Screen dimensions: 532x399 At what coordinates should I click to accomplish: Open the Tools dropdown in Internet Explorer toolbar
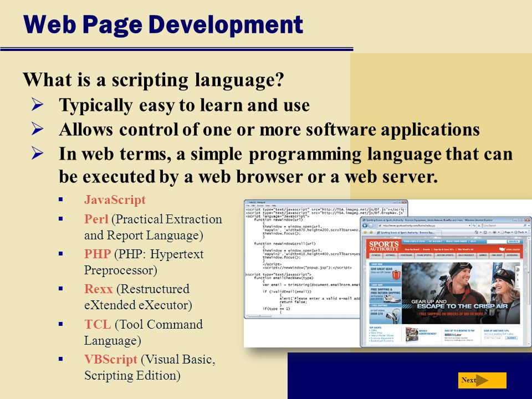[521, 232]
